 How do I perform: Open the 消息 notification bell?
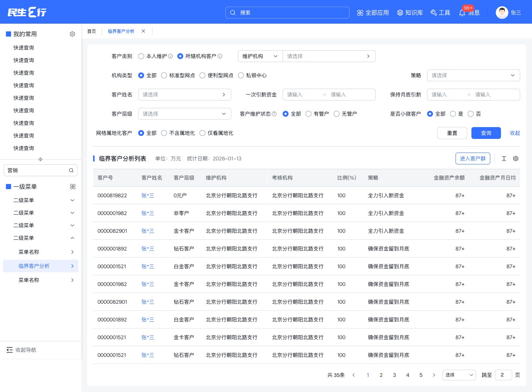pos(462,13)
